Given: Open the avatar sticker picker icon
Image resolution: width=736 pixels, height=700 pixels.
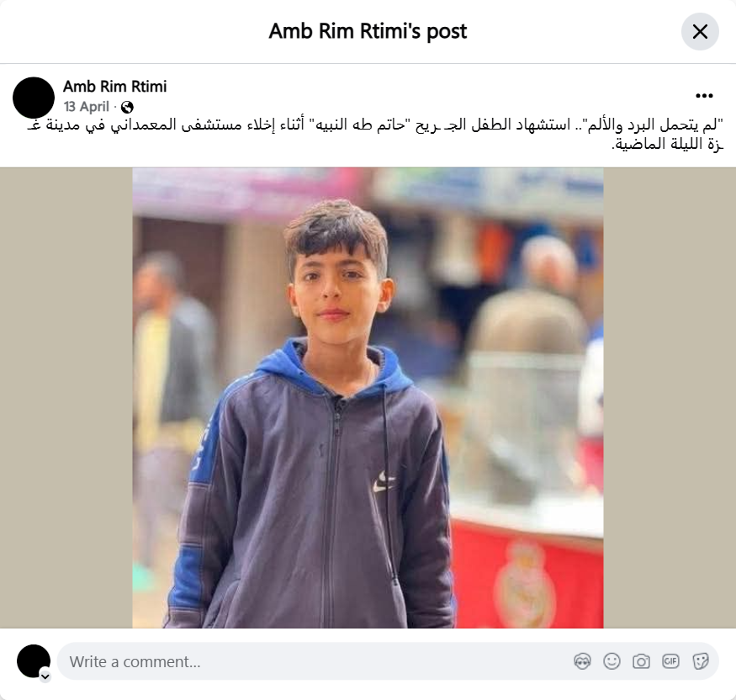Looking at the screenshot, I should (x=583, y=661).
